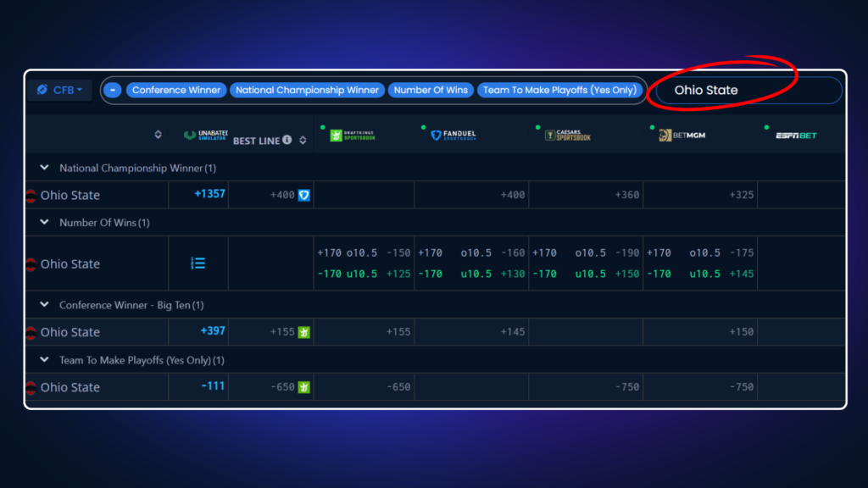The image size is (868, 488).
Task: Collapse the Conference Winner - Big Ten section
Action: click(x=44, y=305)
